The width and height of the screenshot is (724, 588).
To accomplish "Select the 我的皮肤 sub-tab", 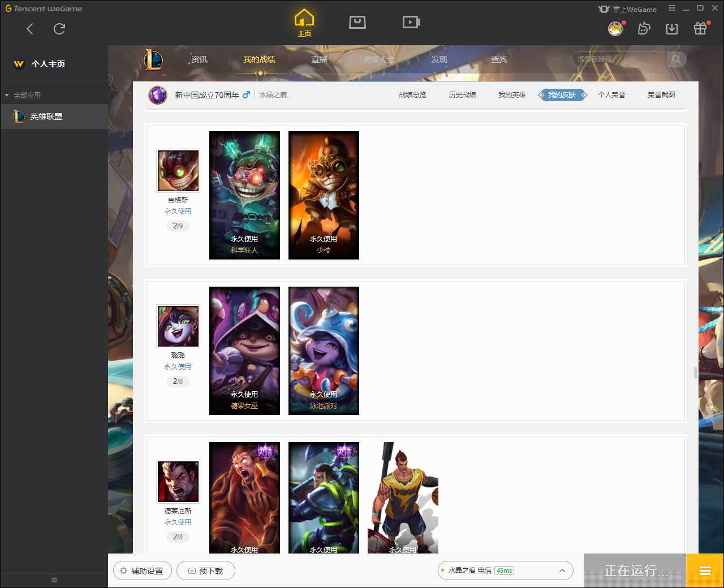I will point(562,95).
